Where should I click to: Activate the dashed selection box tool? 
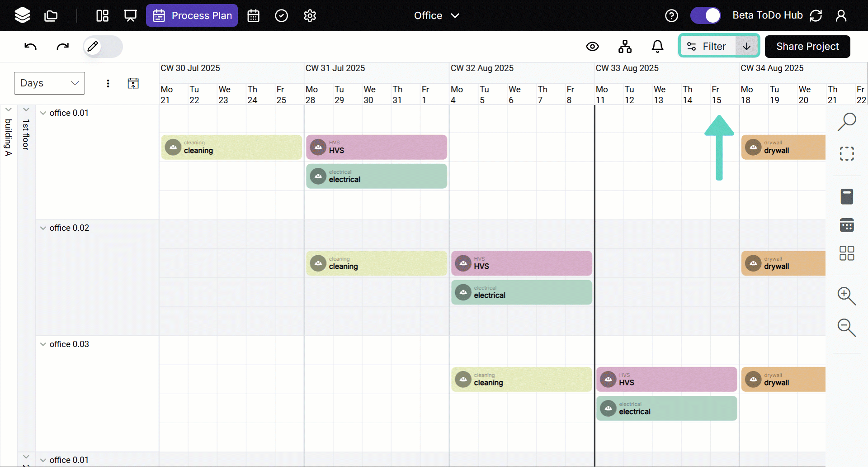coord(846,154)
